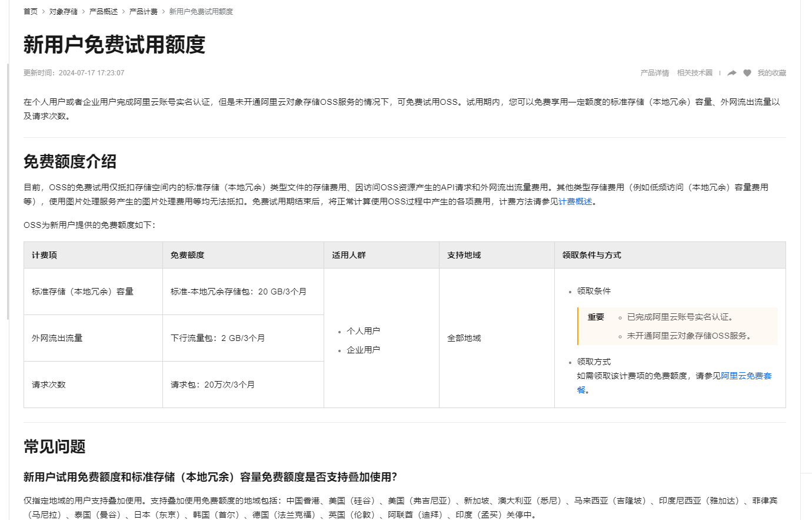Screen dimensions: 812x520
Task: Open 相关技术圈 link
Action: (x=694, y=73)
